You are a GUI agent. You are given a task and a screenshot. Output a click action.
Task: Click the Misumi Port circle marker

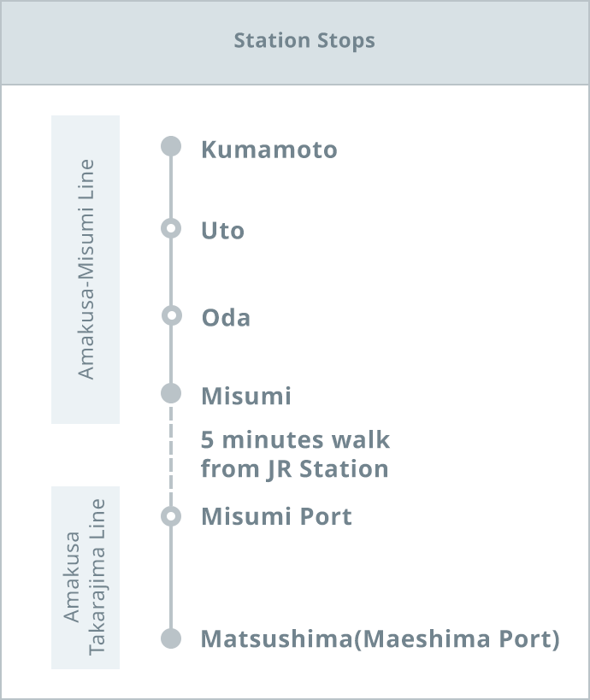tap(171, 516)
